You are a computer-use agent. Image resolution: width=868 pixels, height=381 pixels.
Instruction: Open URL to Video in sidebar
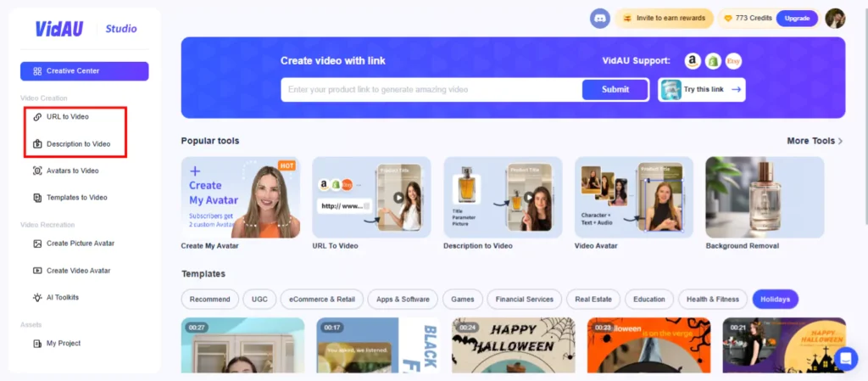68,117
